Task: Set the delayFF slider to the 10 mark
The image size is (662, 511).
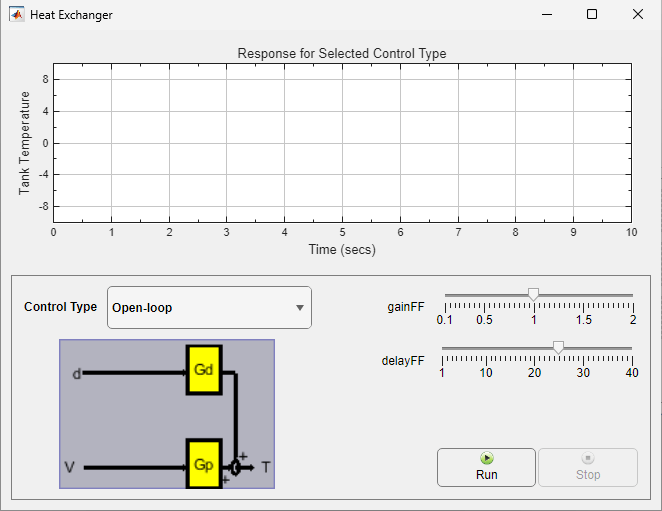Action: [x=486, y=349]
